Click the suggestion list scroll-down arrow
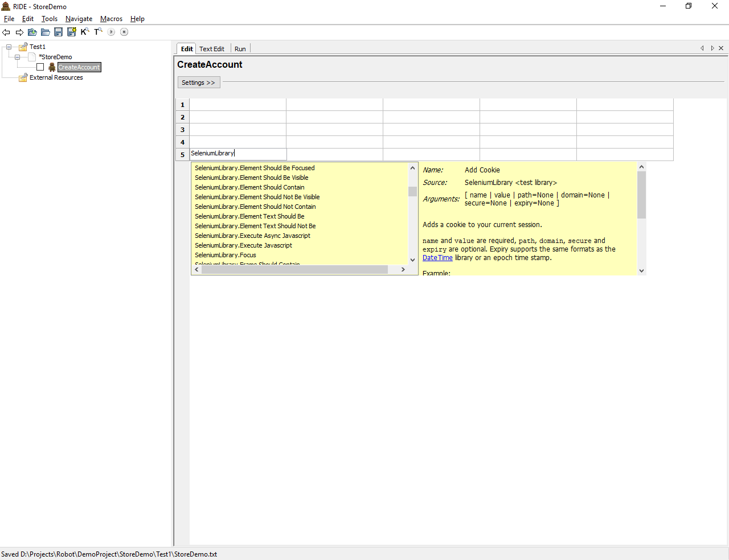This screenshot has width=729, height=560. point(413,260)
